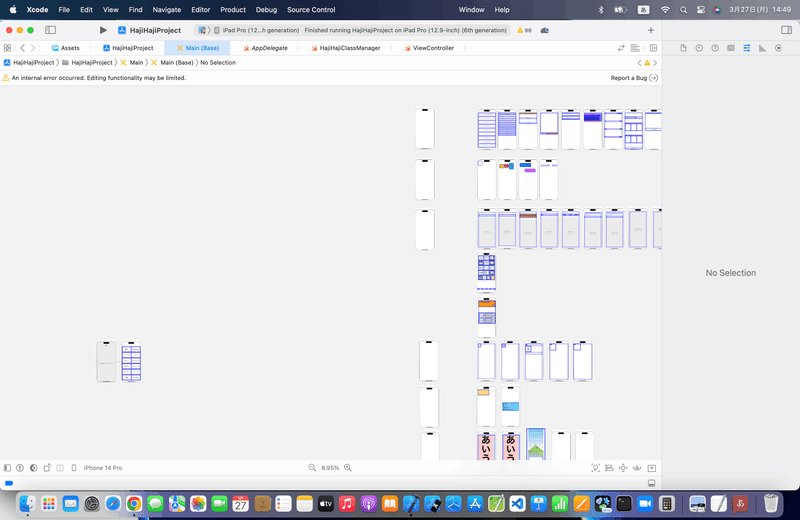The width and height of the screenshot is (800, 520).
Task: Toggle the navigator sidebar in the toolbar
Action: 51,30
